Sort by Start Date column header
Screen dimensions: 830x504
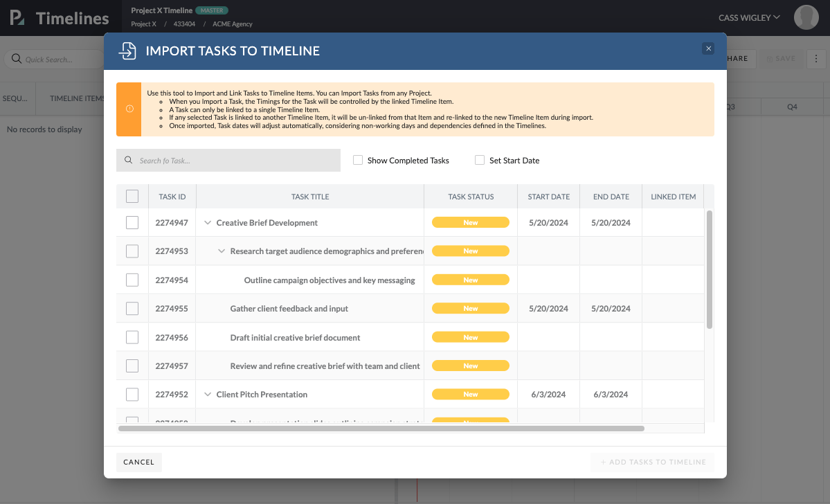tap(548, 197)
